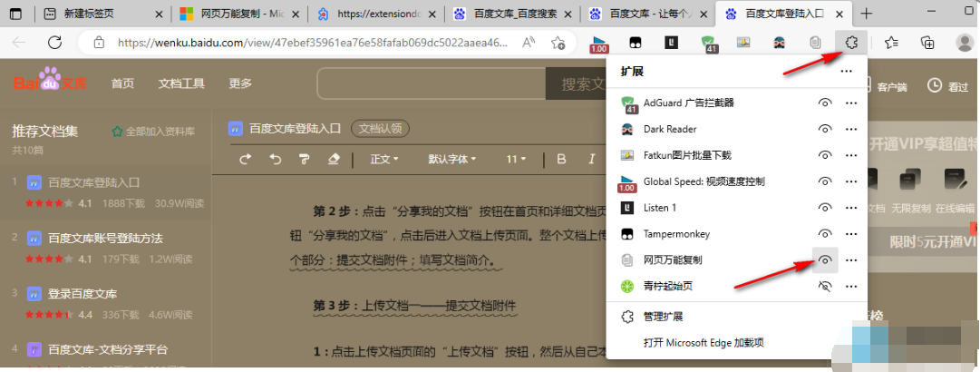Open more actions for 网页万能复制
980x372 pixels.
click(850, 260)
